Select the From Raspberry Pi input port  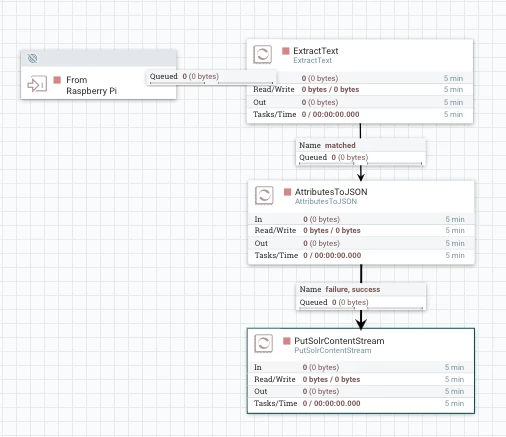point(98,75)
